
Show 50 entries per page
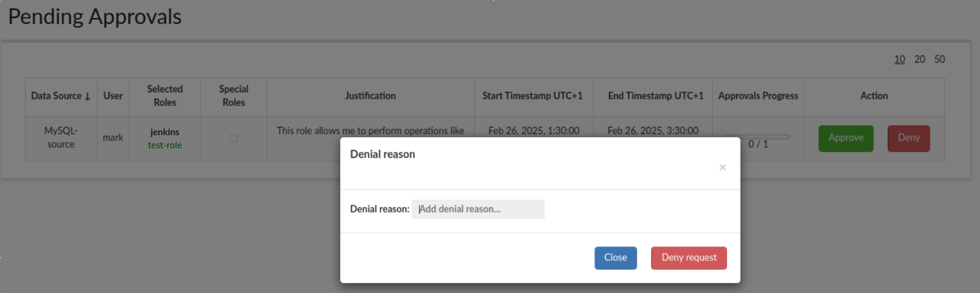pyautogui.click(x=940, y=59)
